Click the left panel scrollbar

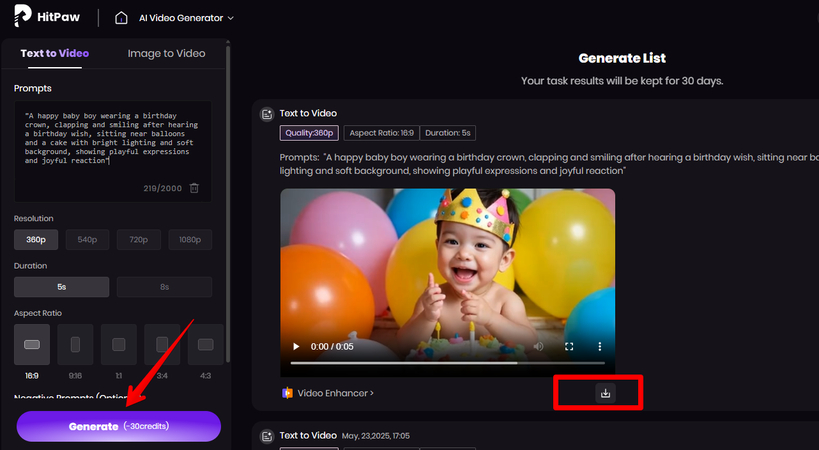[228, 204]
